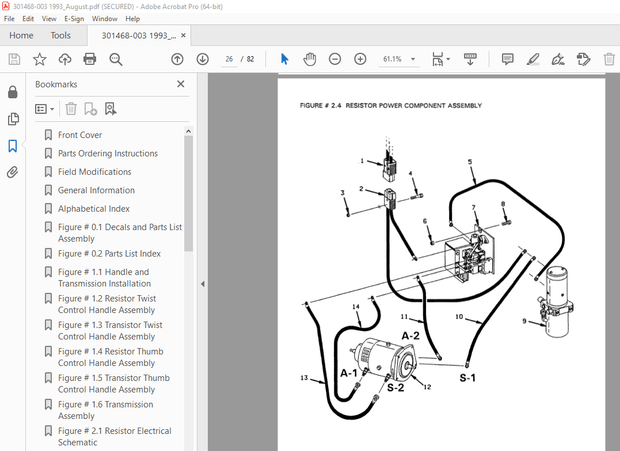620x451 pixels.
Task: Select the 301468-003 1993 document tab
Action: click(x=139, y=36)
